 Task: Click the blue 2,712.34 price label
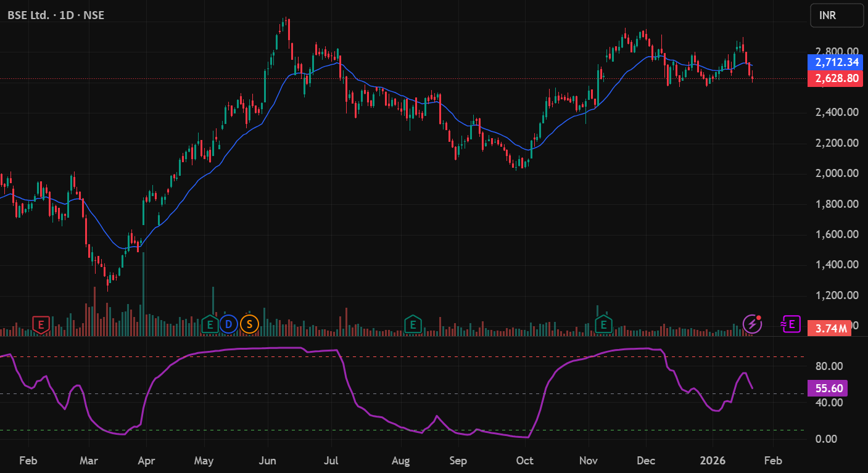(835, 62)
